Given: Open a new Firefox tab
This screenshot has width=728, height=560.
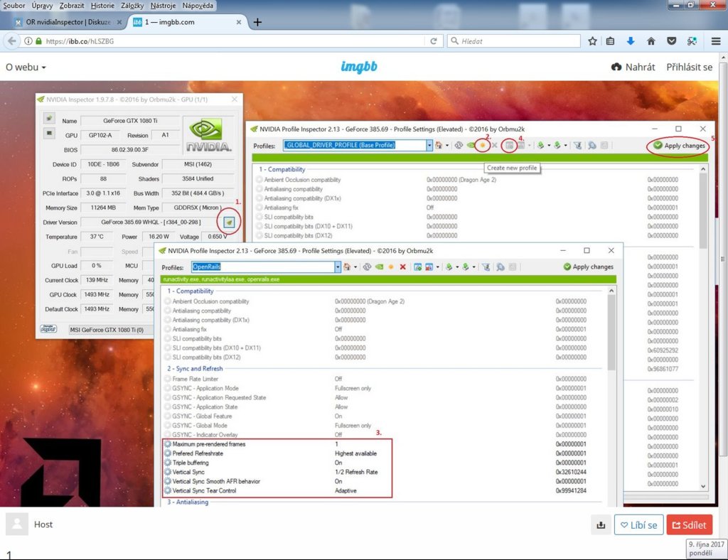Looking at the screenshot, I should coord(257,22).
